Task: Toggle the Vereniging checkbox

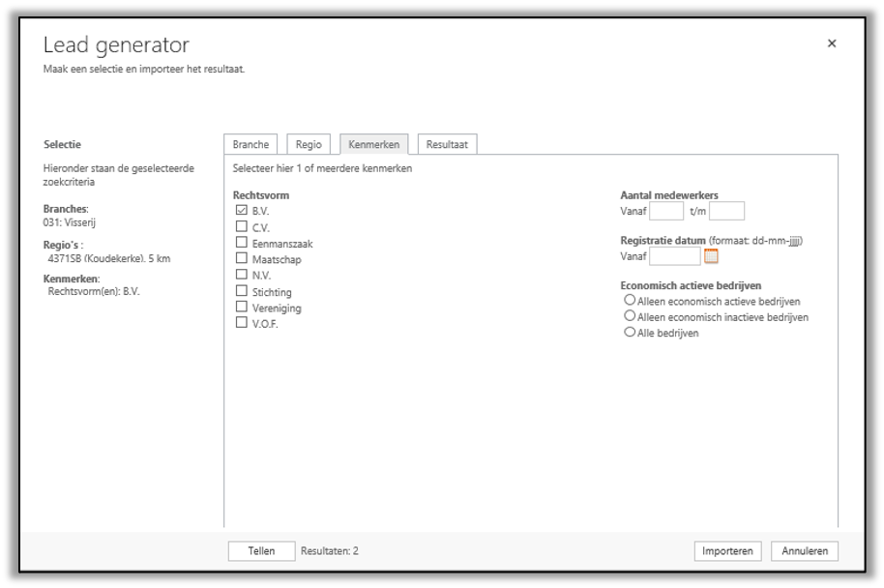Action: pos(242,307)
